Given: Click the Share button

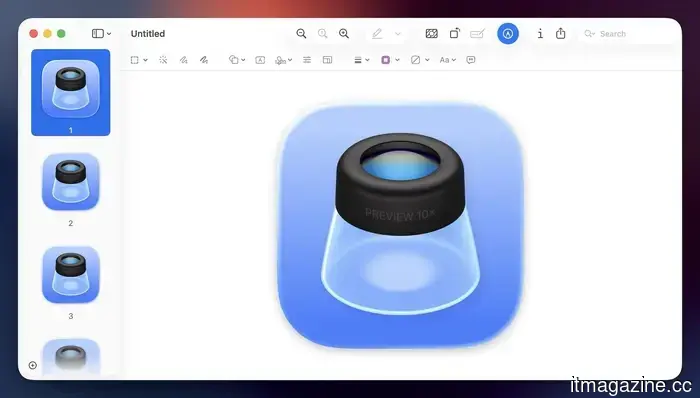Looking at the screenshot, I should click(x=561, y=33).
